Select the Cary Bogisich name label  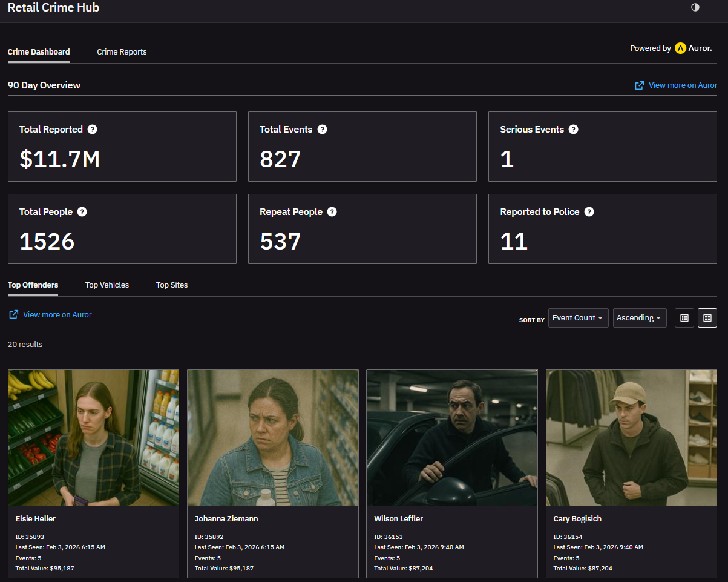click(x=577, y=519)
